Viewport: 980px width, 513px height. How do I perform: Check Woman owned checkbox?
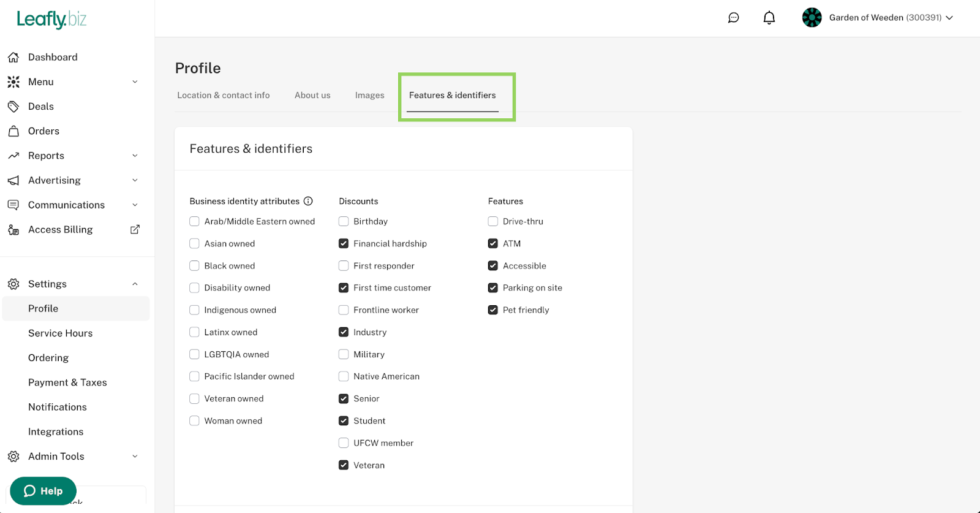coord(194,420)
